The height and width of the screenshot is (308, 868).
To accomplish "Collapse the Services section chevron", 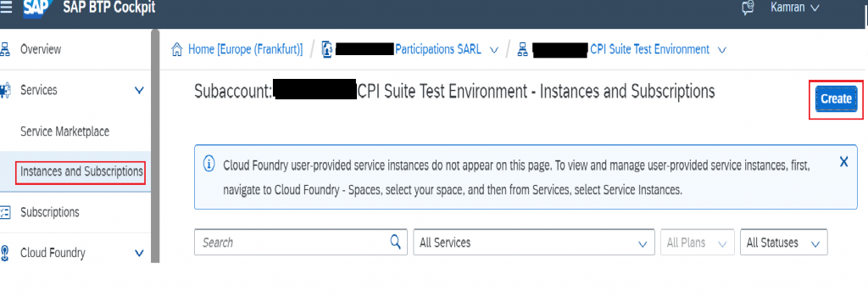I will point(139,90).
